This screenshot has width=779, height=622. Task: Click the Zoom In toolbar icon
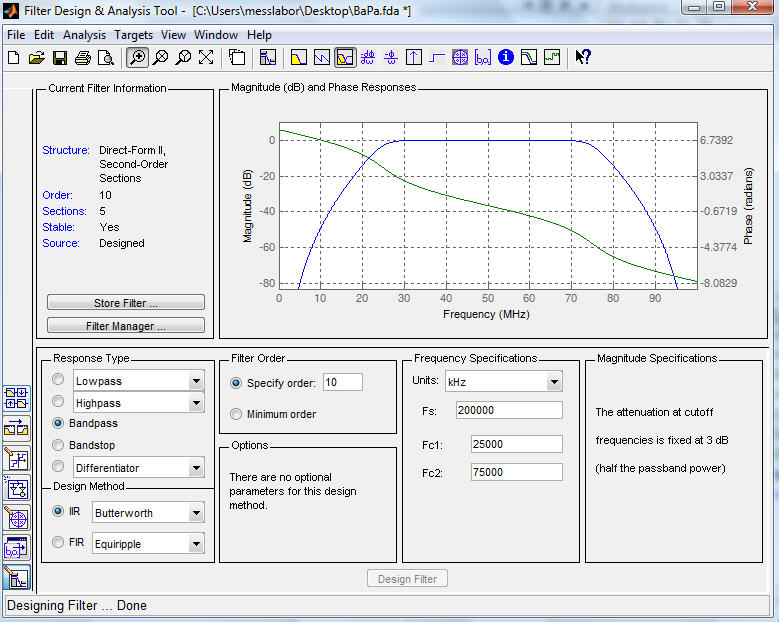tap(138, 57)
